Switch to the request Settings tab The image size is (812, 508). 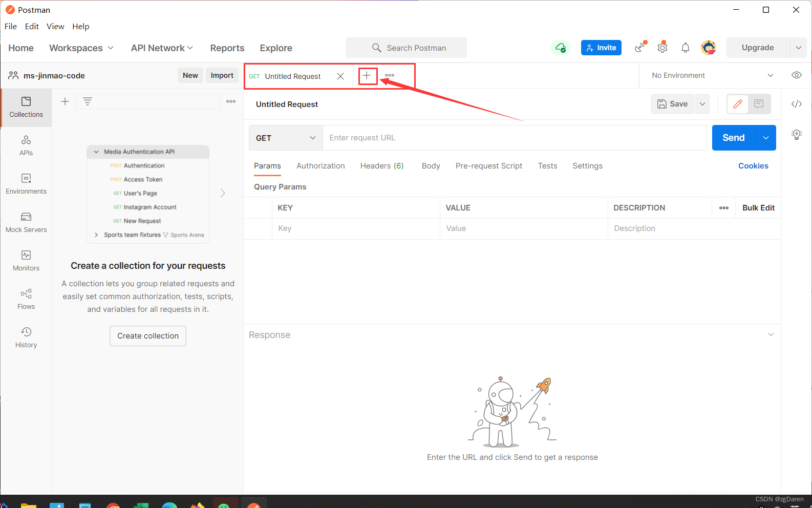pyautogui.click(x=587, y=166)
